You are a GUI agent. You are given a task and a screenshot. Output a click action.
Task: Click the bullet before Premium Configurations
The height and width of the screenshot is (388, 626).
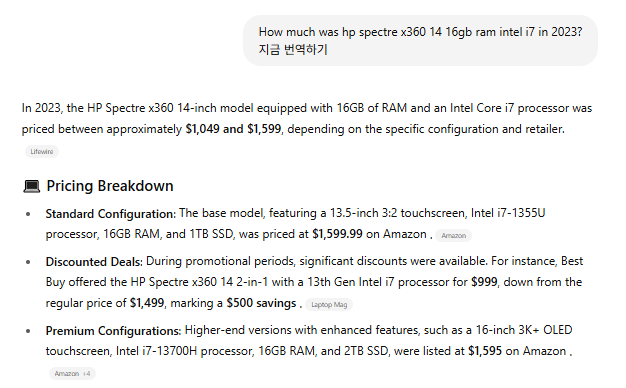click(x=28, y=331)
